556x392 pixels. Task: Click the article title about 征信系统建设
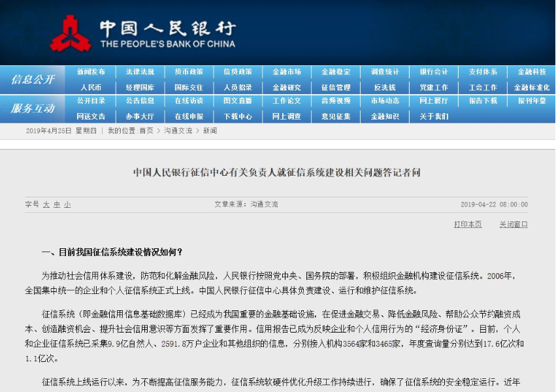[x=277, y=173]
